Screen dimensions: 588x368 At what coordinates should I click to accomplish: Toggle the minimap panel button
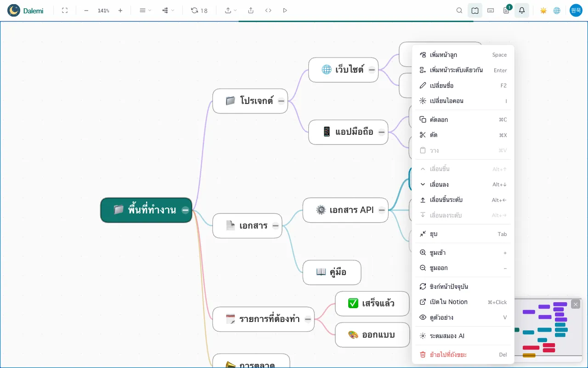(x=475, y=10)
